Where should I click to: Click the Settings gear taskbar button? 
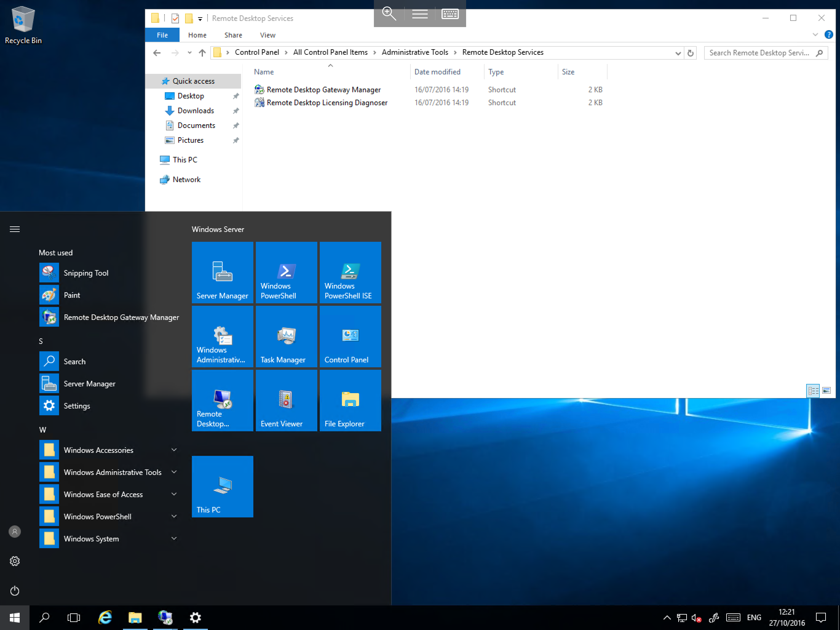pyautogui.click(x=195, y=617)
